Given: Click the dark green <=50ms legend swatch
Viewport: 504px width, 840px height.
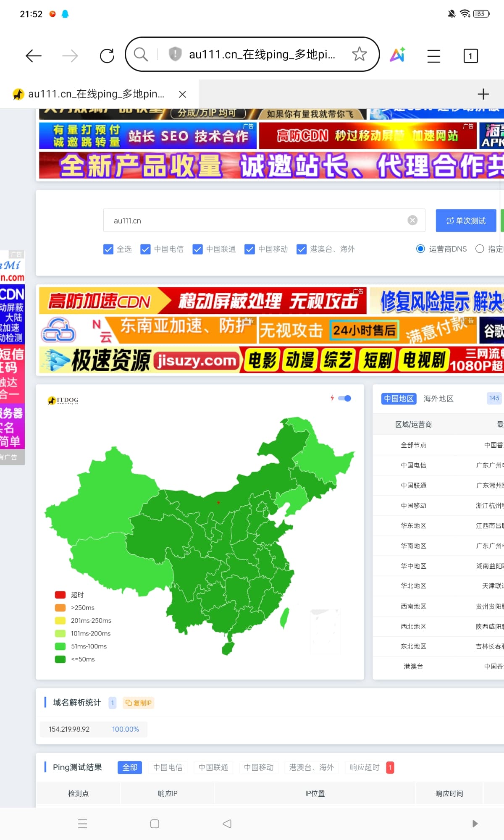Looking at the screenshot, I should tap(60, 659).
